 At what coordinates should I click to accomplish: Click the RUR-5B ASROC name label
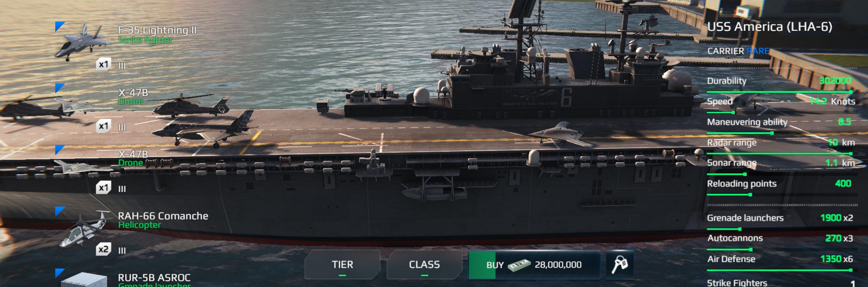pyautogui.click(x=154, y=278)
